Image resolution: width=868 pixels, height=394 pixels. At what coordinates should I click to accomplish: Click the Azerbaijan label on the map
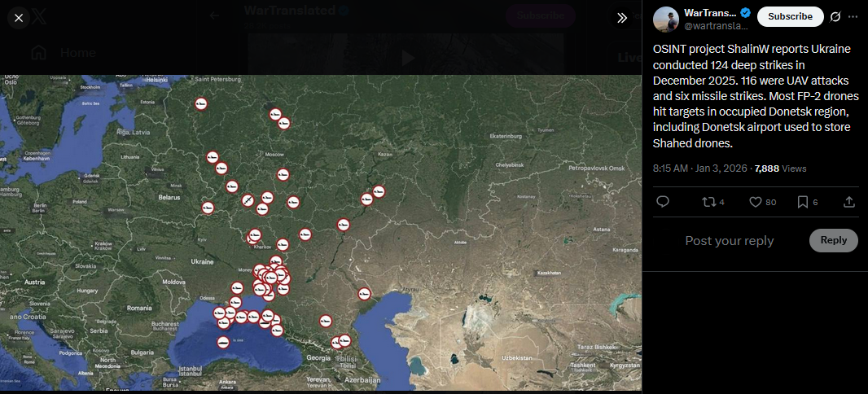362,380
